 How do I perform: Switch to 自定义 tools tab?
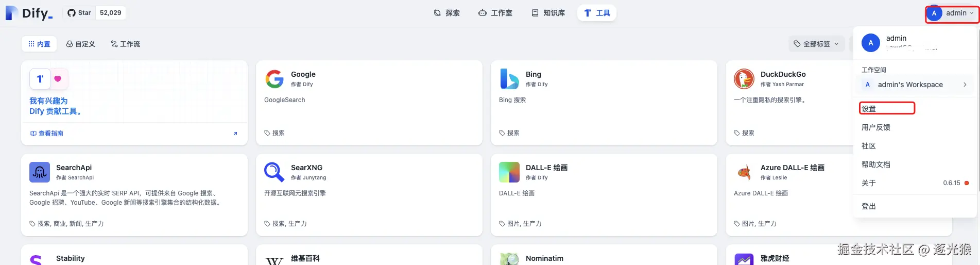pyautogui.click(x=81, y=44)
